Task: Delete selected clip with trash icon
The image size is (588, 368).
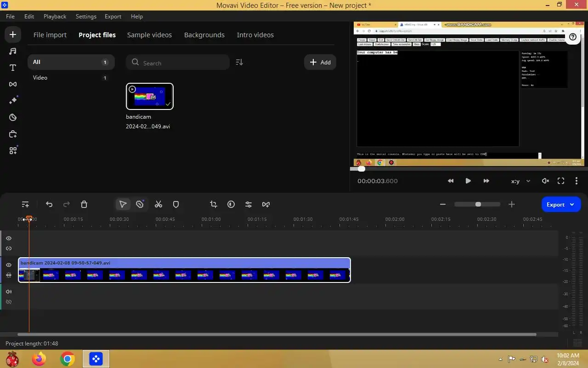Action: [x=84, y=204]
